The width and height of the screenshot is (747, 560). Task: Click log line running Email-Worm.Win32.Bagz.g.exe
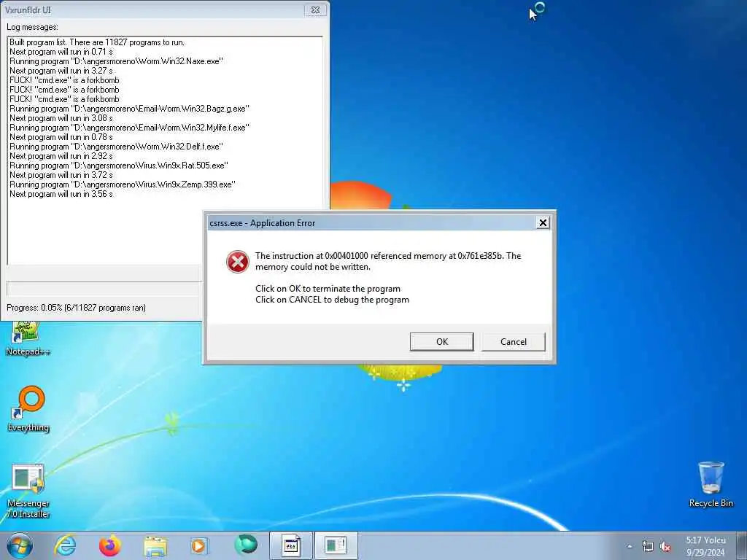129,109
